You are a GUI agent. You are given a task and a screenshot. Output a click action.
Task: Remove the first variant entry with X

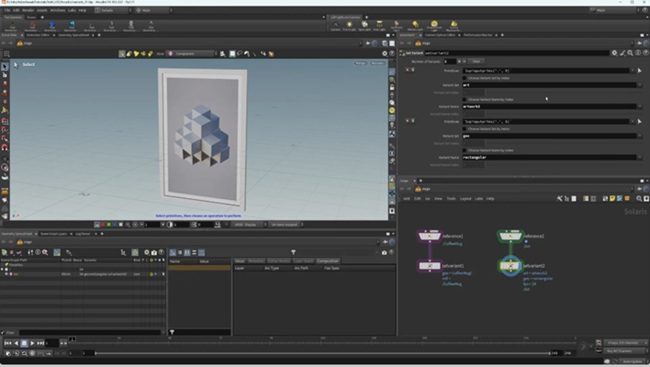pyautogui.click(x=407, y=70)
